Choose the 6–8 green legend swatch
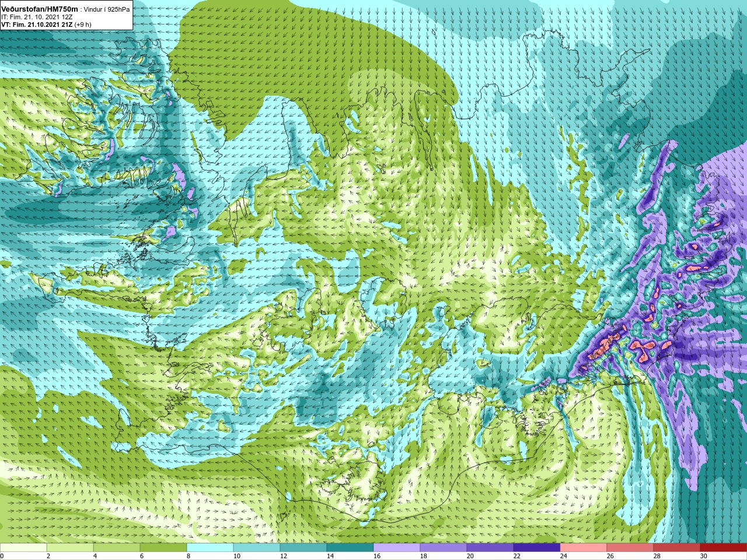Screen dimensions: 747x560 pyautogui.click(x=163, y=548)
